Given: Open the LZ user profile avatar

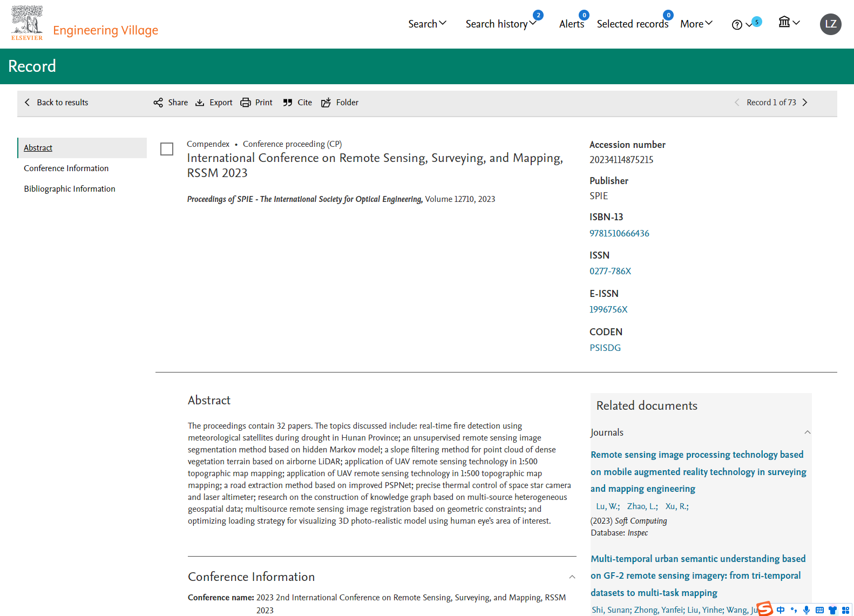Looking at the screenshot, I should pyautogui.click(x=830, y=24).
